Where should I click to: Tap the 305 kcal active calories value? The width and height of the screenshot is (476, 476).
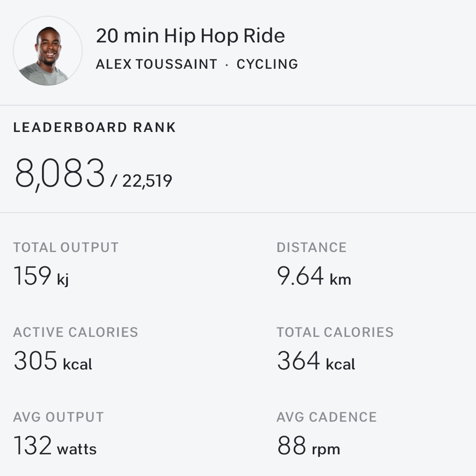click(53, 361)
